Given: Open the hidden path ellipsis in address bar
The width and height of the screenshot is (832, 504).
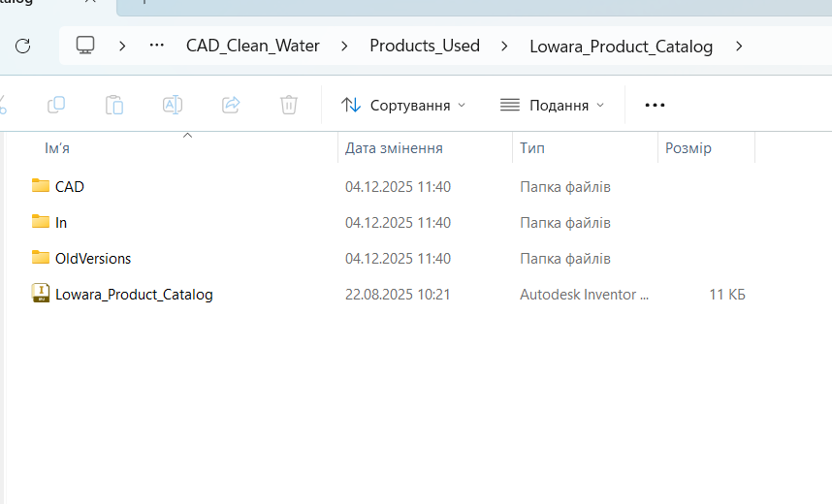Looking at the screenshot, I should coord(156,46).
